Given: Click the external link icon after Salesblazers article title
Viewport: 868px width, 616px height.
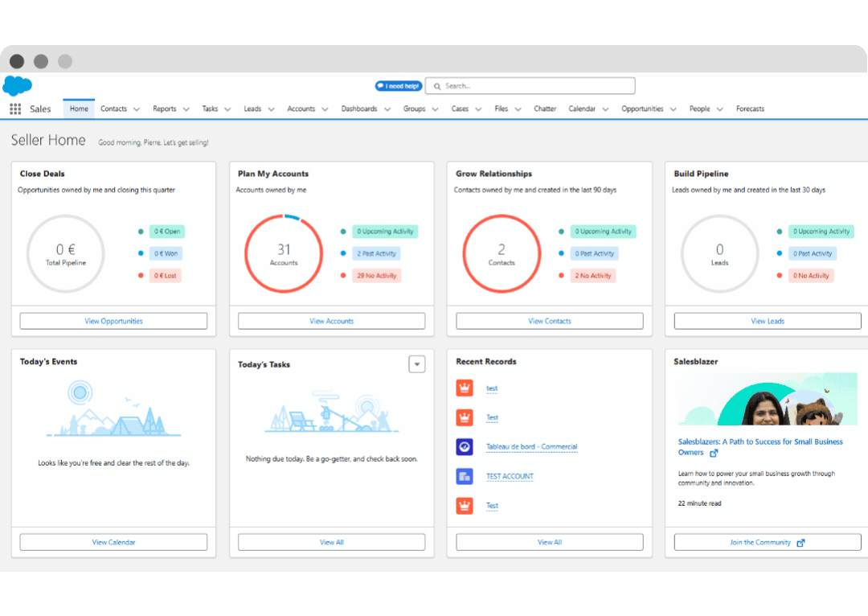Looking at the screenshot, I should coord(714,453).
